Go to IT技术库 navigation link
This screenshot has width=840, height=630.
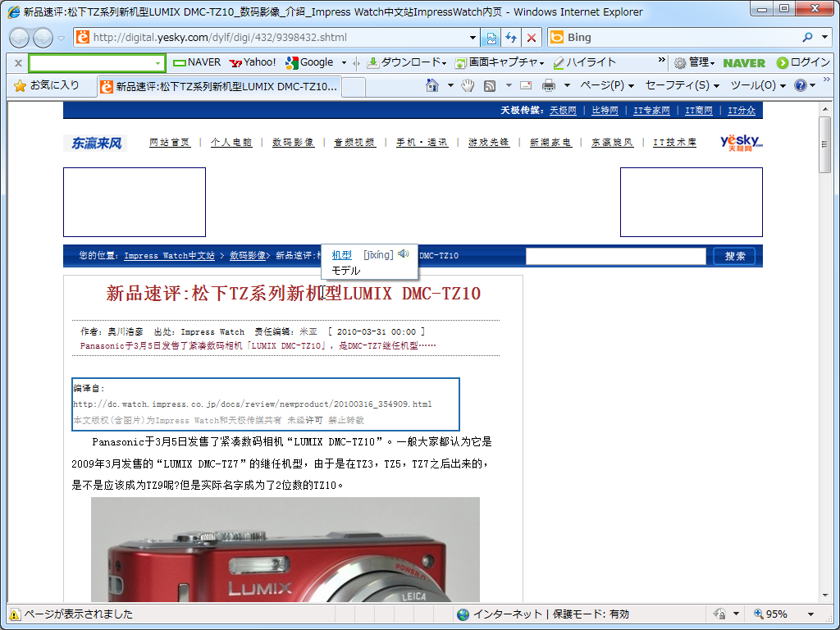click(674, 143)
